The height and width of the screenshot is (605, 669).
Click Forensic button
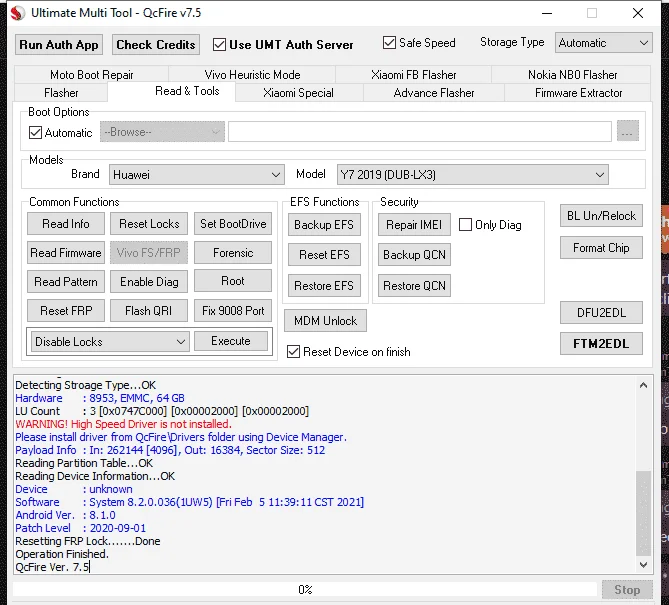(x=233, y=253)
